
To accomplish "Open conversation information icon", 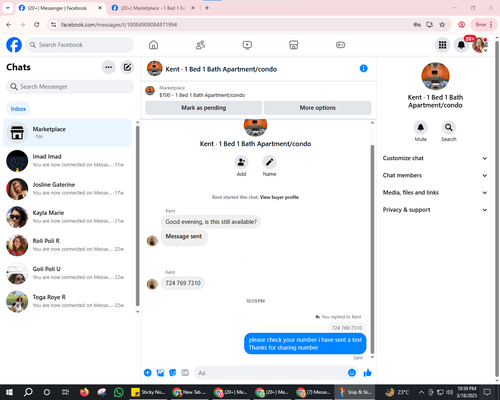I will 363,68.
